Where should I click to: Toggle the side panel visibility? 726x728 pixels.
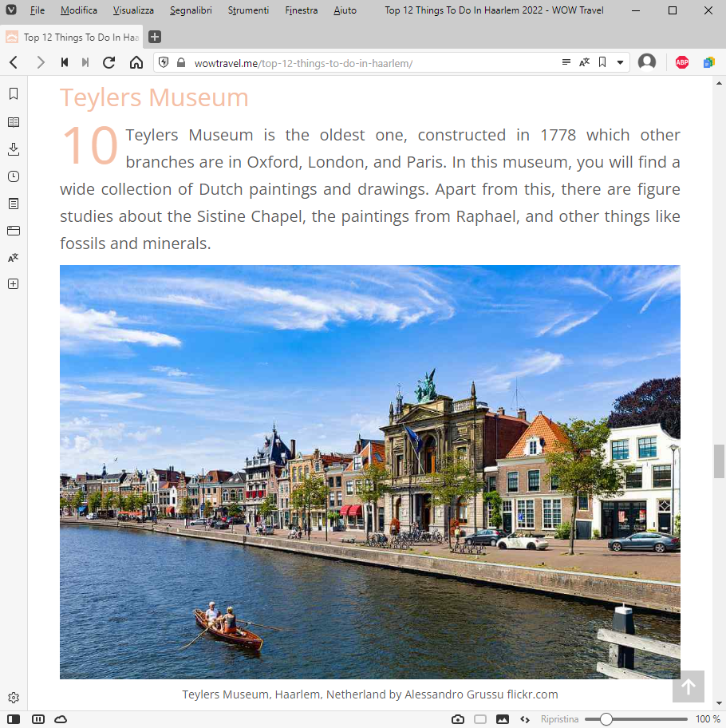point(14,719)
